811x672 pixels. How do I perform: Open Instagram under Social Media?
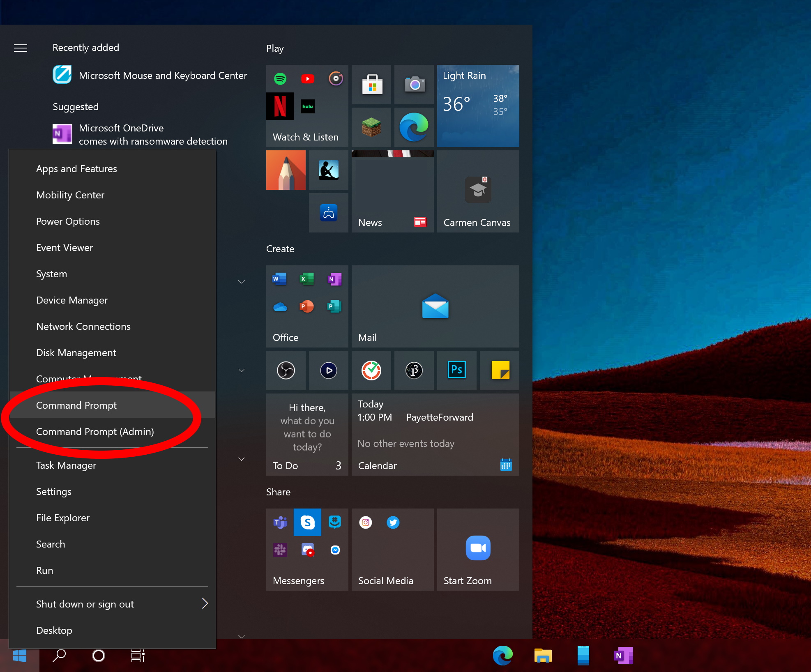click(x=365, y=522)
